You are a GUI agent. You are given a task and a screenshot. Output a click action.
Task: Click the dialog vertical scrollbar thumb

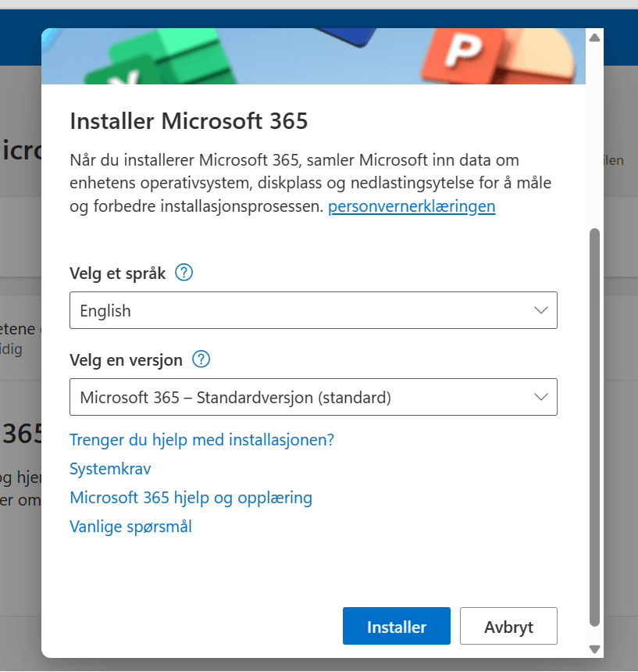click(594, 427)
